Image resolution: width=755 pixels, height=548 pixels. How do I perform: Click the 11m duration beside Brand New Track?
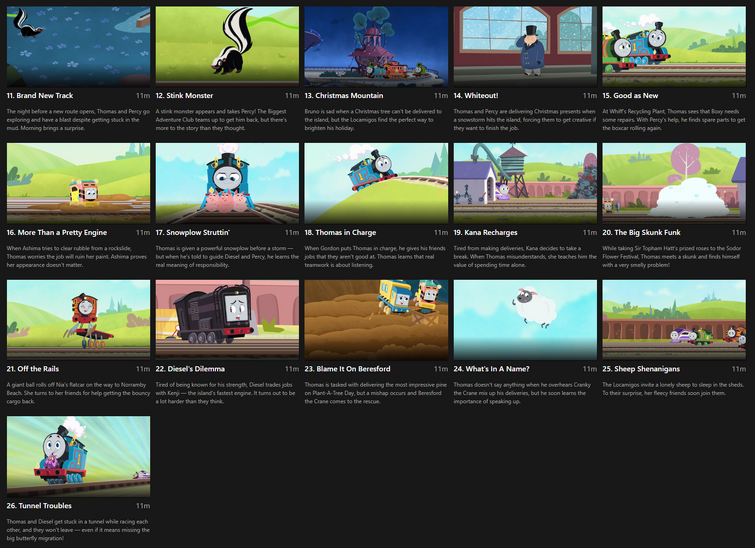(143, 96)
